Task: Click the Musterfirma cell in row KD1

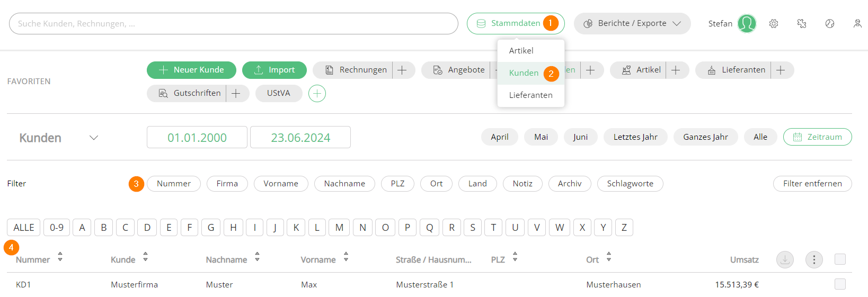Action: [x=135, y=284]
